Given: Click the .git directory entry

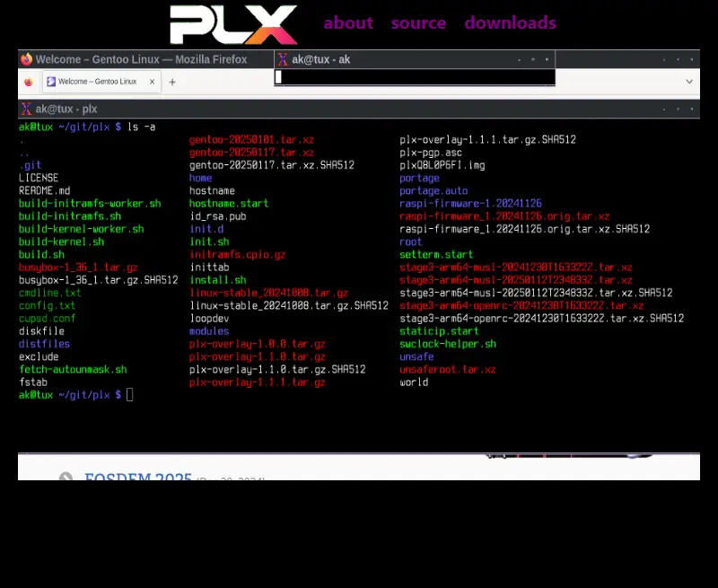Looking at the screenshot, I should (x=31, y=165).
